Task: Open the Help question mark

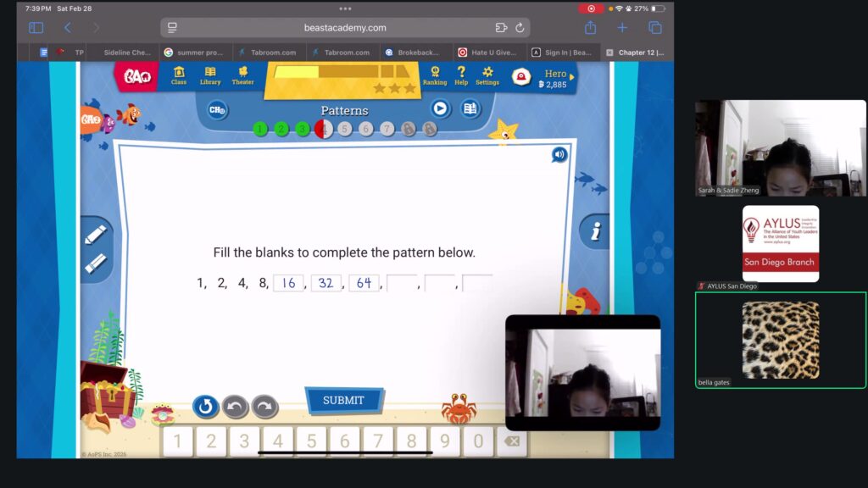Action: tap(461, 75)
